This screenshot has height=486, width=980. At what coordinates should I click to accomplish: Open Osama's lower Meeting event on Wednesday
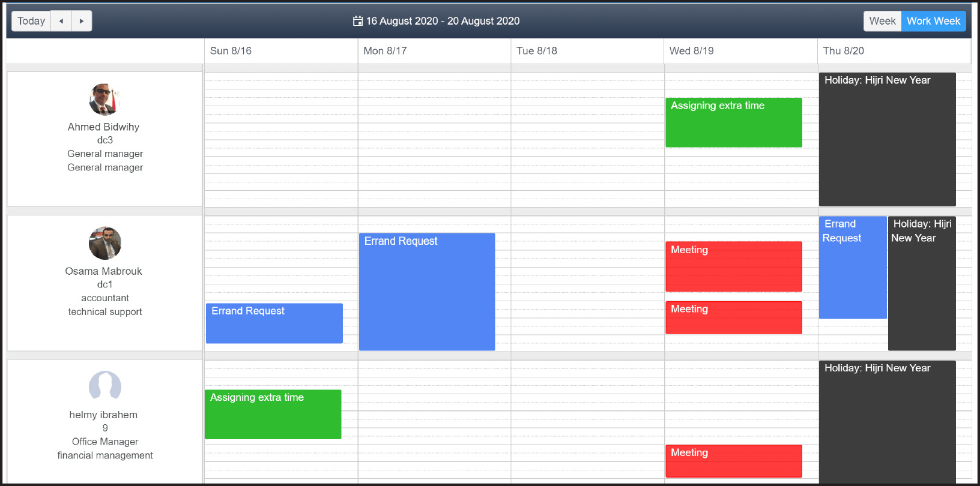[x=734, y=317]
